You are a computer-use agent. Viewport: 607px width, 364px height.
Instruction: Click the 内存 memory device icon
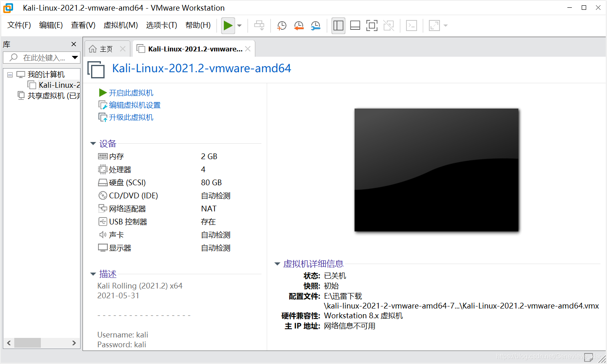point(103,156)
